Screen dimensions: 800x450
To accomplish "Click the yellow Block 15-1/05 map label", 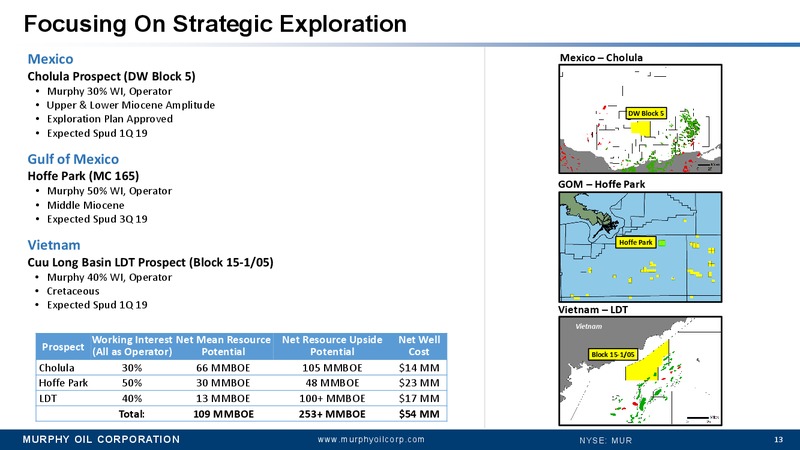I will [x=612, y=354].
